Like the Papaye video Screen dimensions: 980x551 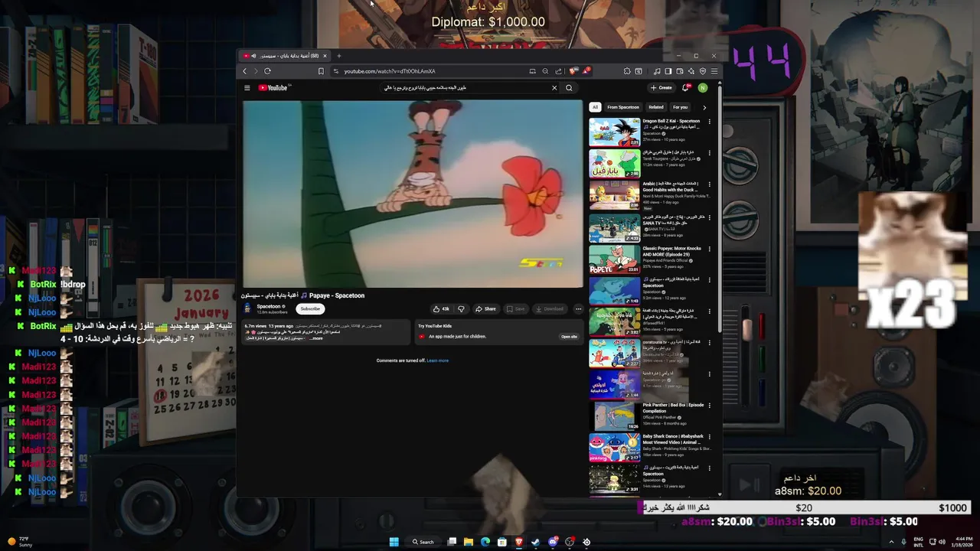point(441,309)
